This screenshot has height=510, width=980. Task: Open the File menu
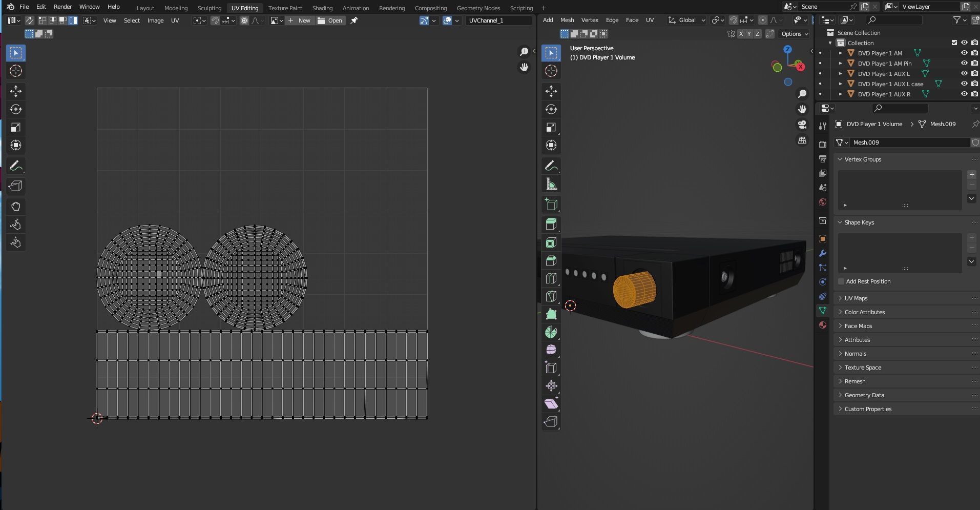point(24,7)
